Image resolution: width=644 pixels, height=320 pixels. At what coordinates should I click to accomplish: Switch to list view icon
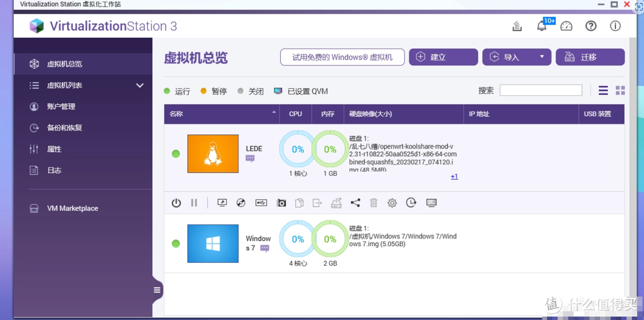point(603,90)
